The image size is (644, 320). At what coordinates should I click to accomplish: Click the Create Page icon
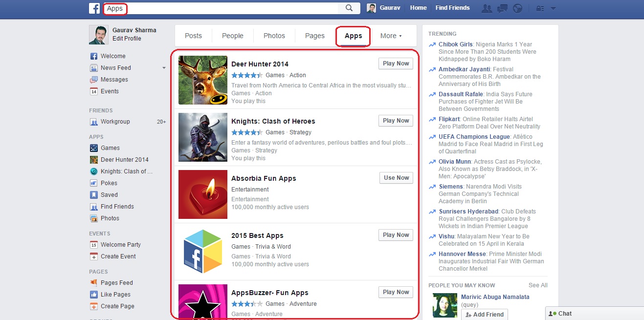coord(94,306)
